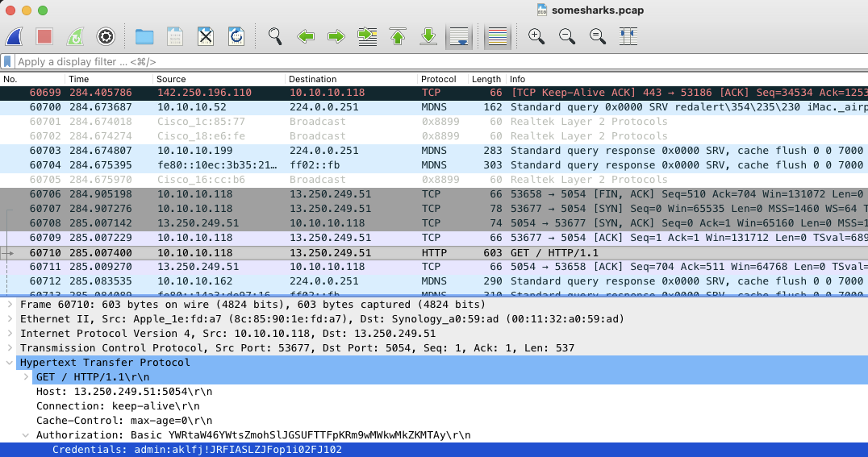Sort by the Time column header

point(108,79)
